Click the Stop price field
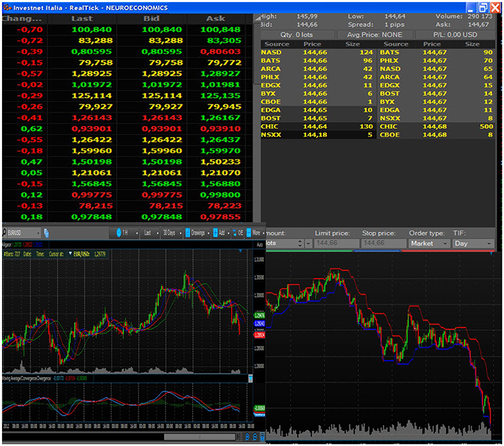 (383, 243)
